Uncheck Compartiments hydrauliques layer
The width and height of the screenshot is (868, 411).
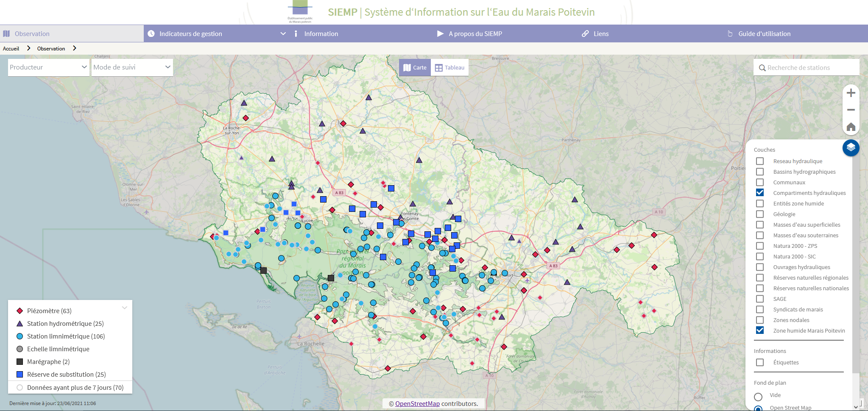[760, 192]
